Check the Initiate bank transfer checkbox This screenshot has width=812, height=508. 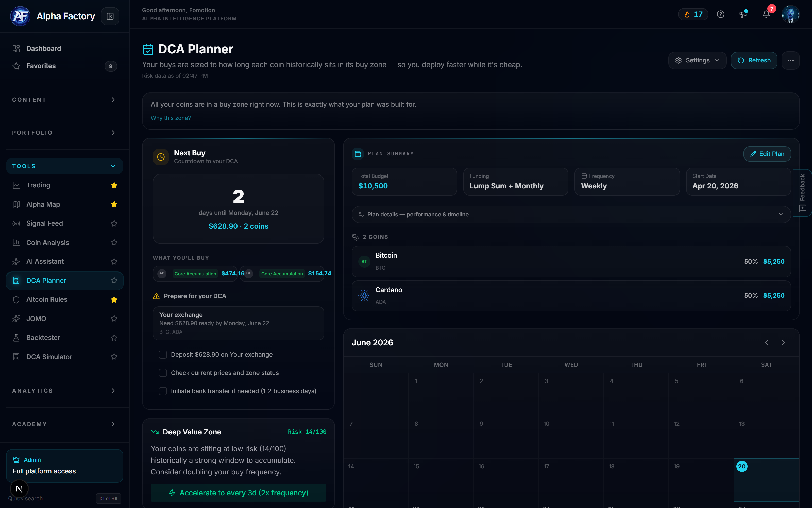163,391
